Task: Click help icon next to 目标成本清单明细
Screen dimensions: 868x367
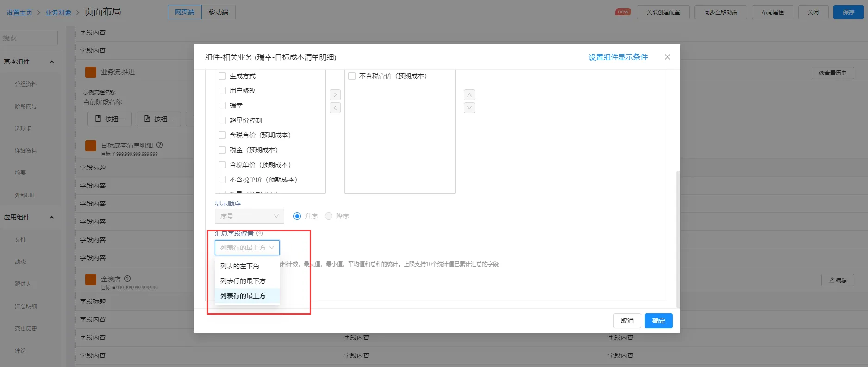Action: [x=160, y=145]
